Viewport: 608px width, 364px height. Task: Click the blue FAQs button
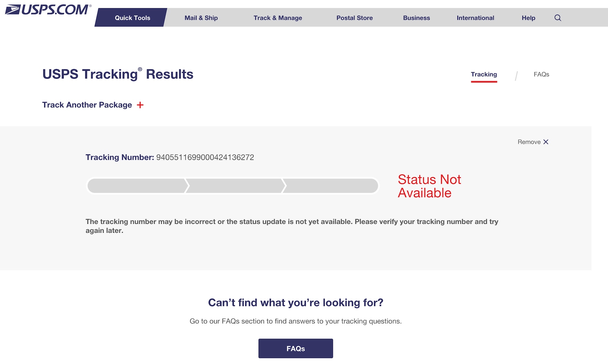click(296, 348)
